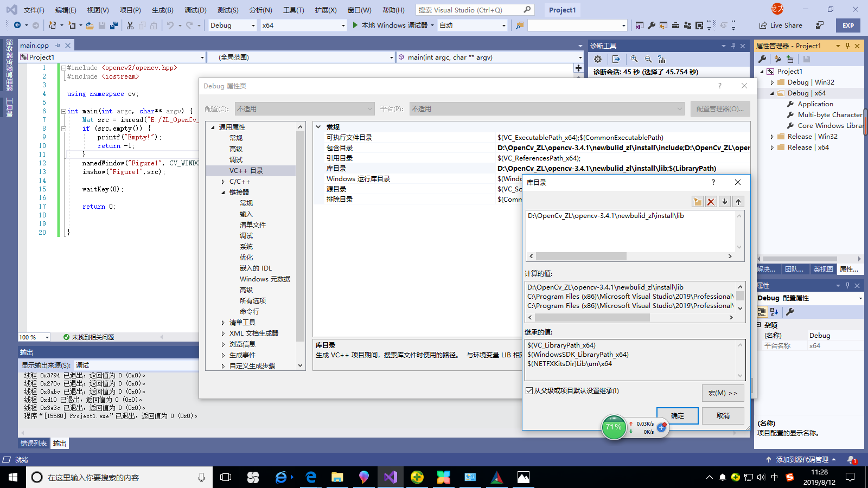Collapse the Debug | x64 node
The height and width of the screenshot is (488, 868).
[x=772, y=93]
